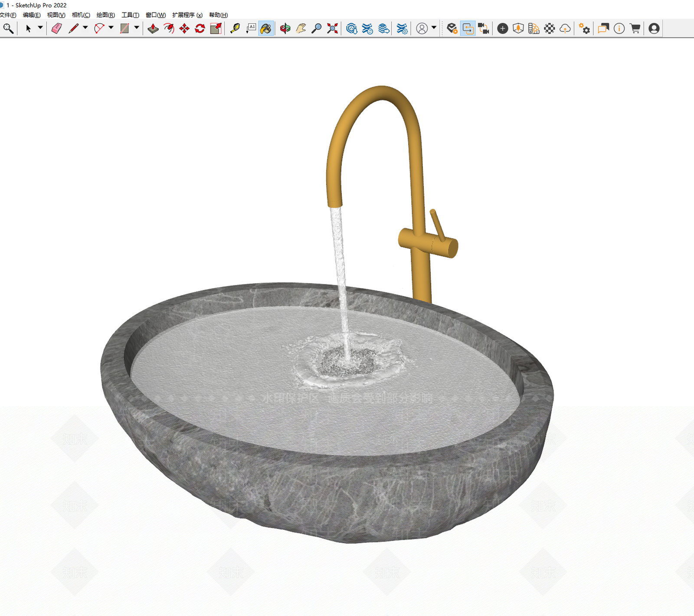This screenshot has width=694, height=616.
Task: Open the 工具(T) menu
Action: click(x=130, y=15)
